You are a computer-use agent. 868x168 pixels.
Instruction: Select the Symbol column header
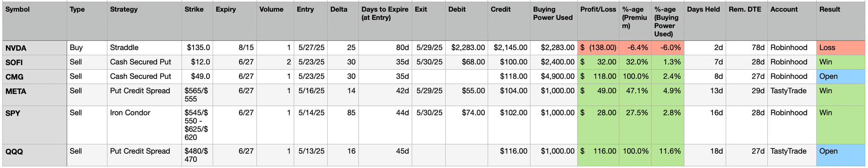tap(34, 21)
